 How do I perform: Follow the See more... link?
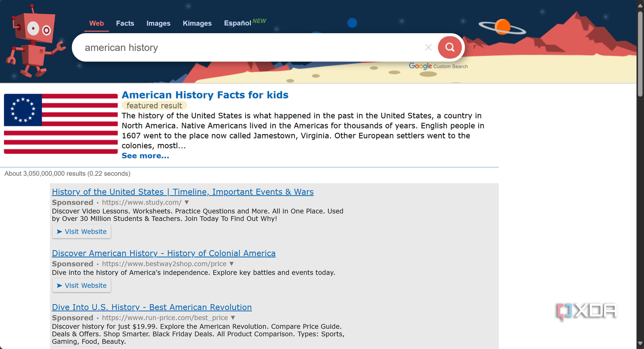pos(146,156)
